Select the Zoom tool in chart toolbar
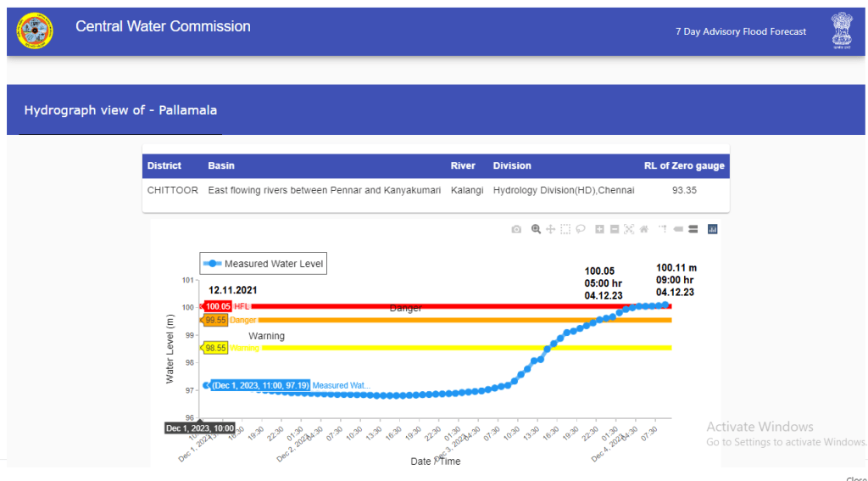This screenshot has height=481, width=868. click(x=536, y=229)
